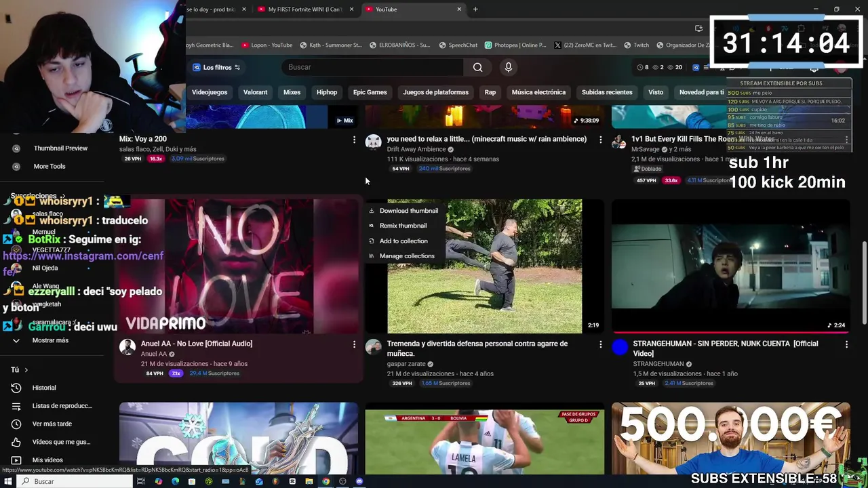
Task: Click the YouTube search magnifier button
Action: click(x=477, y=67)
